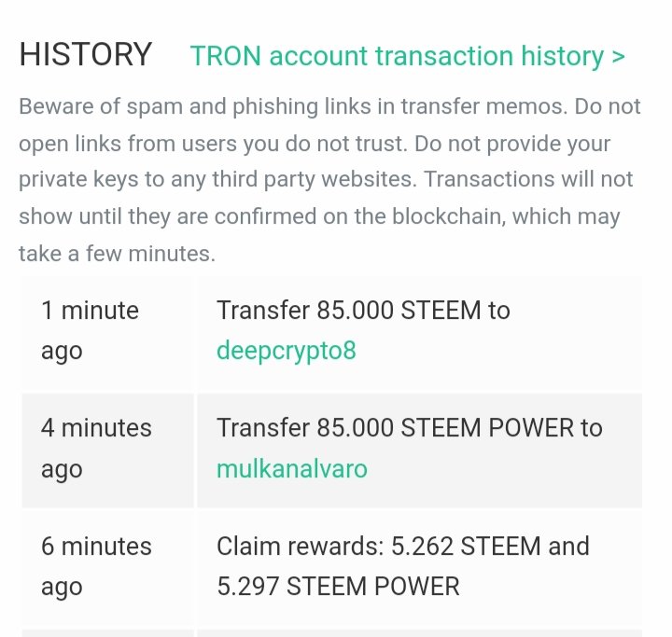Open TRON account transaction history link
The width and height of the screenshot is (672, 637).
(x=397, y=56)
